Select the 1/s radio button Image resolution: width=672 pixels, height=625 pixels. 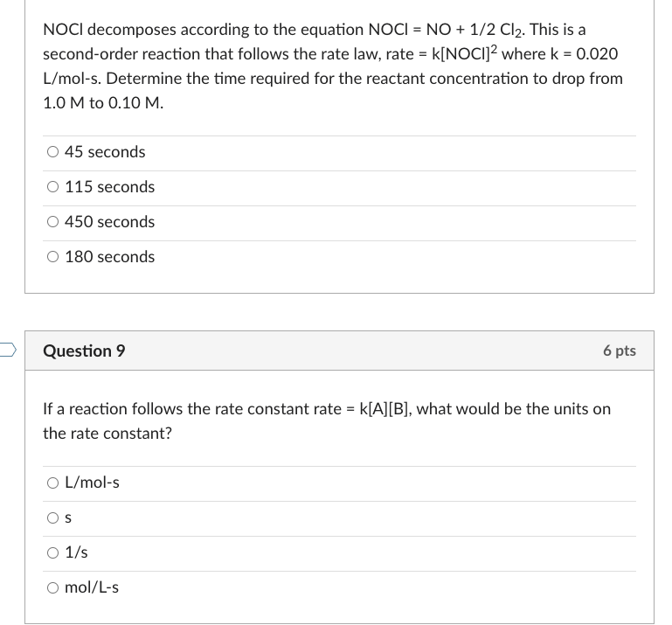coord(52,553)
